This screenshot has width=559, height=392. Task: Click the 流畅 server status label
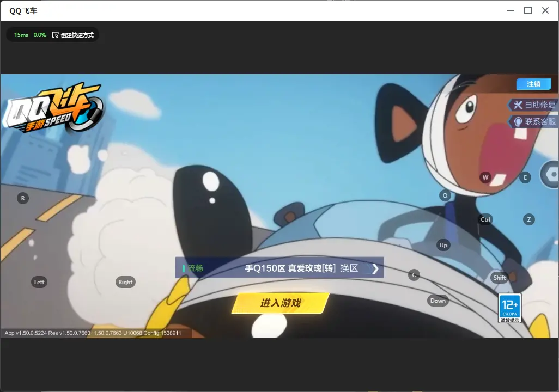pyautogui.click(x=196, y=268)
